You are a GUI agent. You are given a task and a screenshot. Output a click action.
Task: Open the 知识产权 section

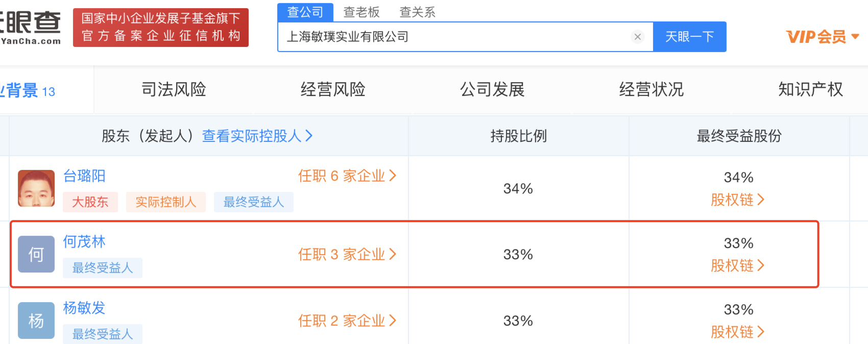tap(810, 89)
